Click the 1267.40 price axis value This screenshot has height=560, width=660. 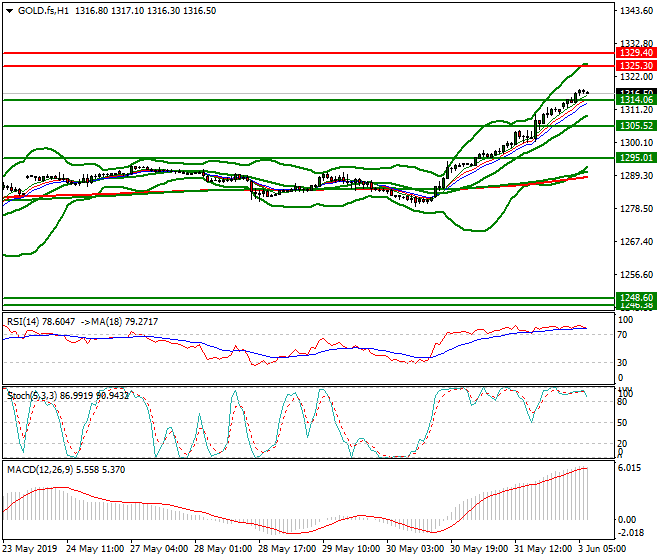point(636,242)
